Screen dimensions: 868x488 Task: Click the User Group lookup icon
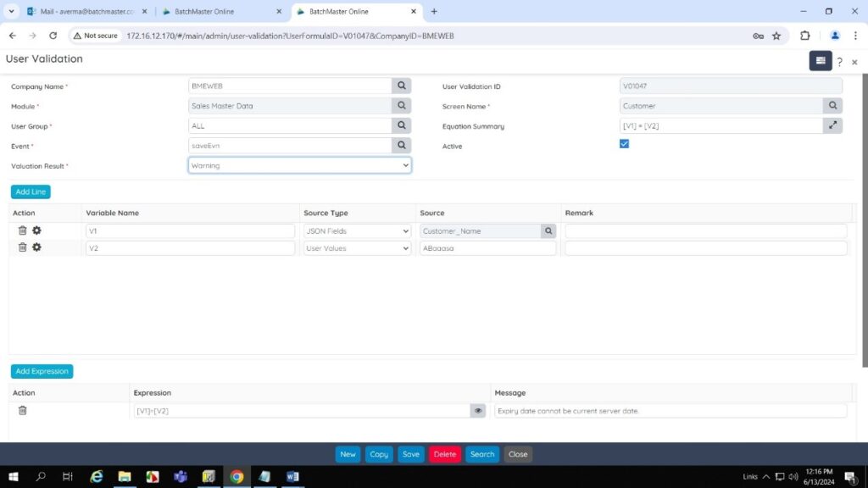[402, 125]
